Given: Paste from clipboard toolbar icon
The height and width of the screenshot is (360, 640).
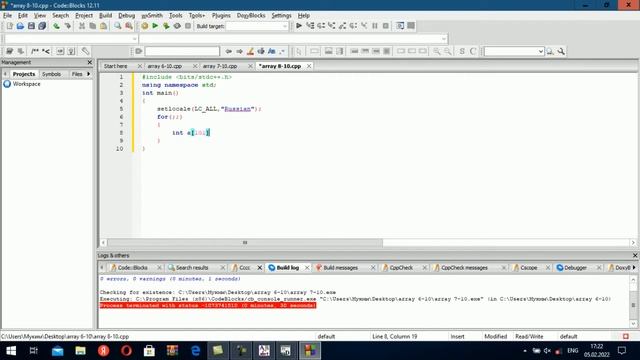Looking at the screenshot, I should click(x=104, y=26).
